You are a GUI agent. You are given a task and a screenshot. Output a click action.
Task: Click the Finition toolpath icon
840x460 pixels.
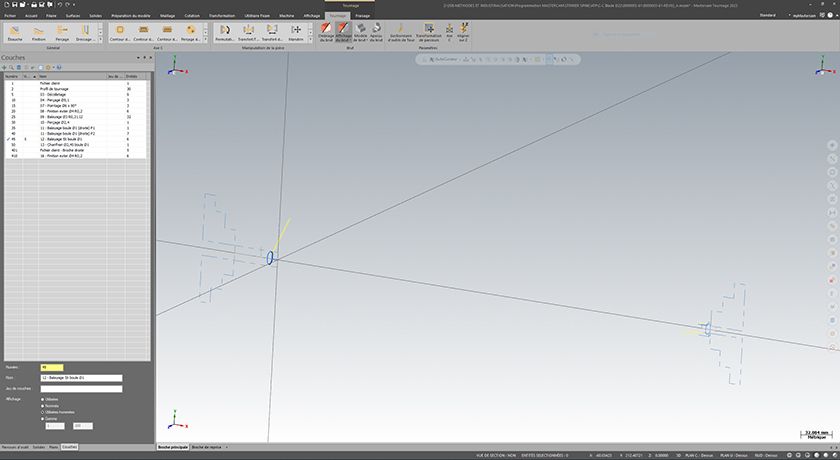(x=40, y=33)
